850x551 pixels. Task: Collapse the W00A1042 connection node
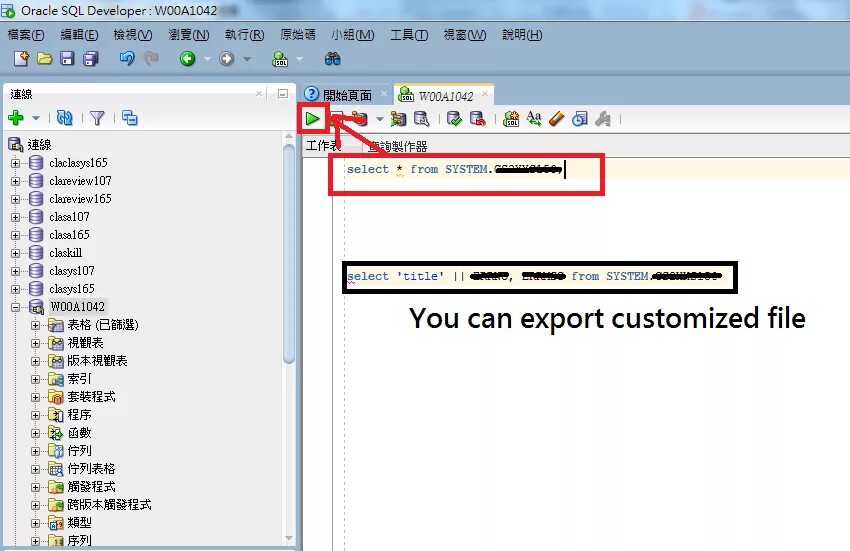(x=15, y=307)
